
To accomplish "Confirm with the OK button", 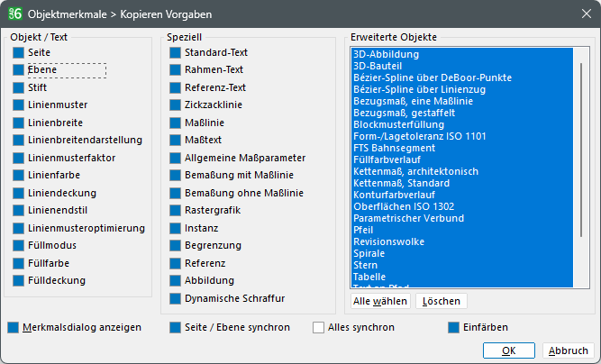I will tap(508, 350).
